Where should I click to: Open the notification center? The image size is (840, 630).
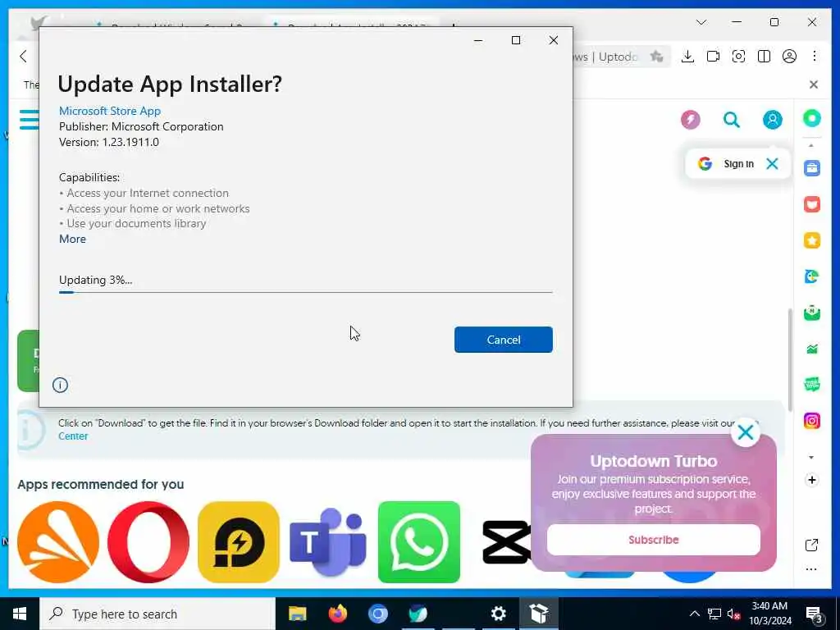815,614
